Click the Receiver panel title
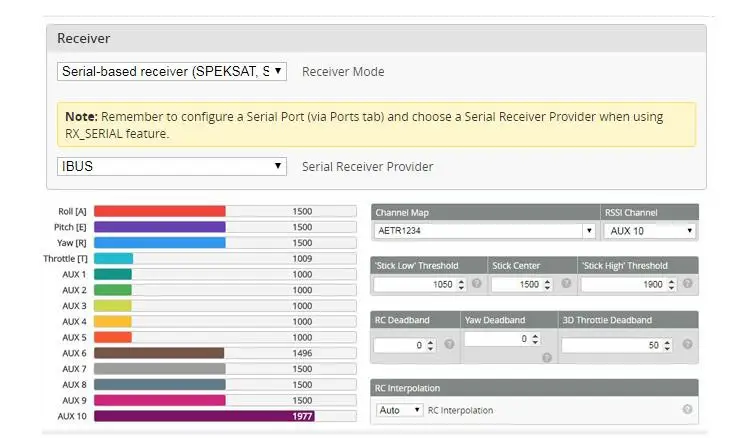The height and width of the screenshot is (438, 750). 84,38
